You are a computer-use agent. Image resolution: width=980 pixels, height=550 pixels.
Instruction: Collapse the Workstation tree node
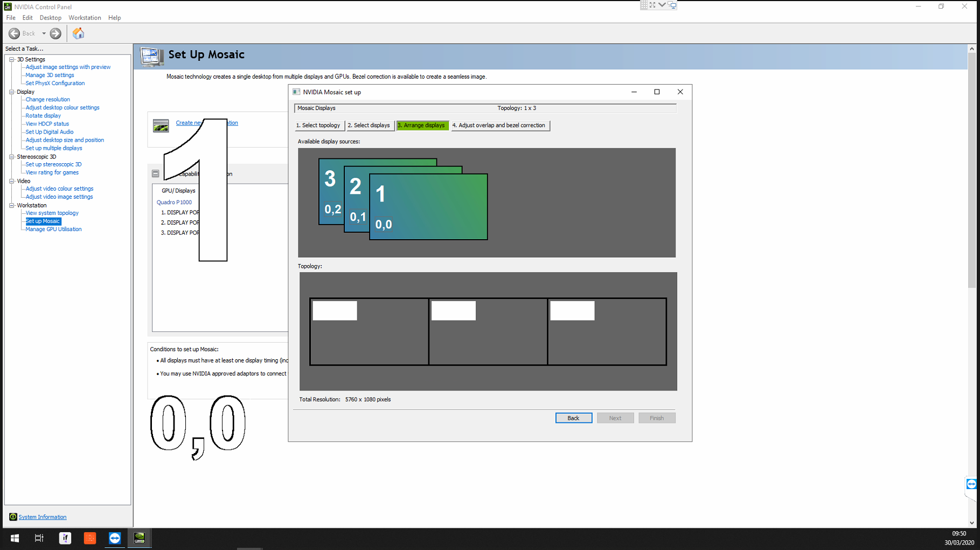click(11, 205)
